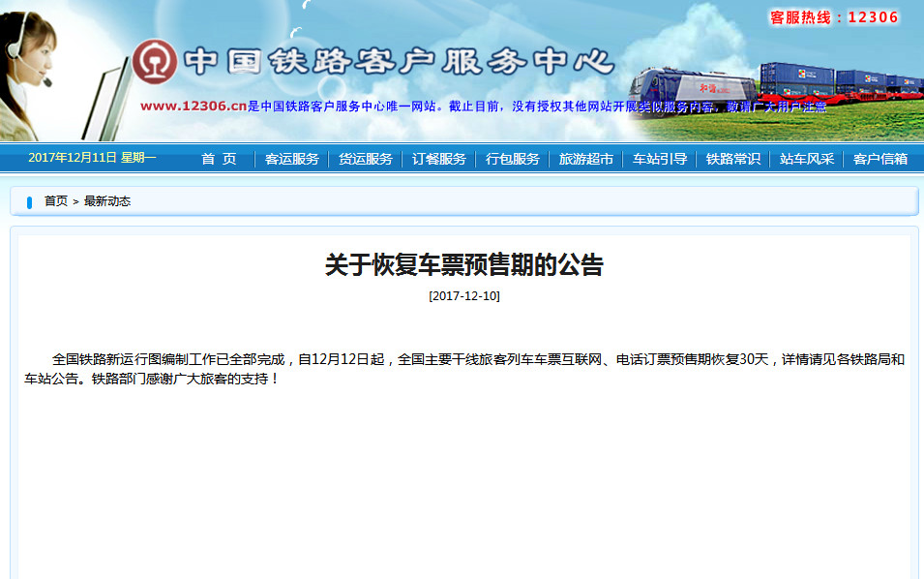Open the 客运服务 menu
The width and height of the screenshot is (924, 579).
pyautogui.click(x=290, y=159)
